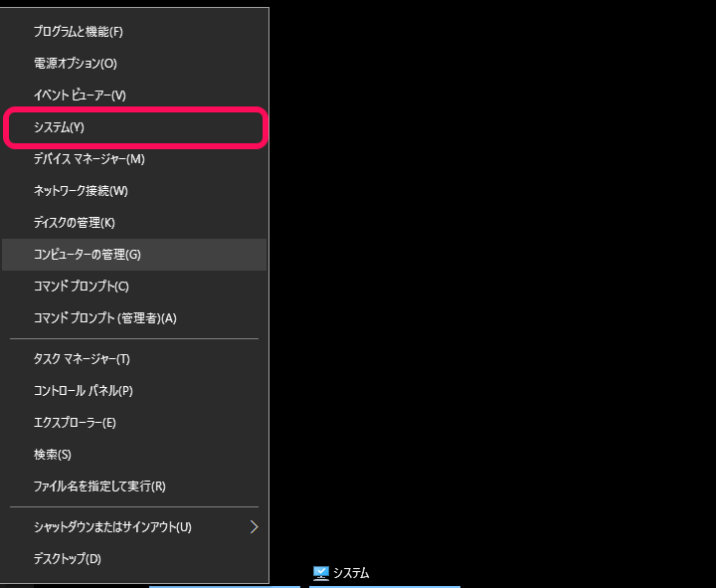Select 電源オプション(O) menu entry
Screen dimensions: 716x588
coord(134,63)
